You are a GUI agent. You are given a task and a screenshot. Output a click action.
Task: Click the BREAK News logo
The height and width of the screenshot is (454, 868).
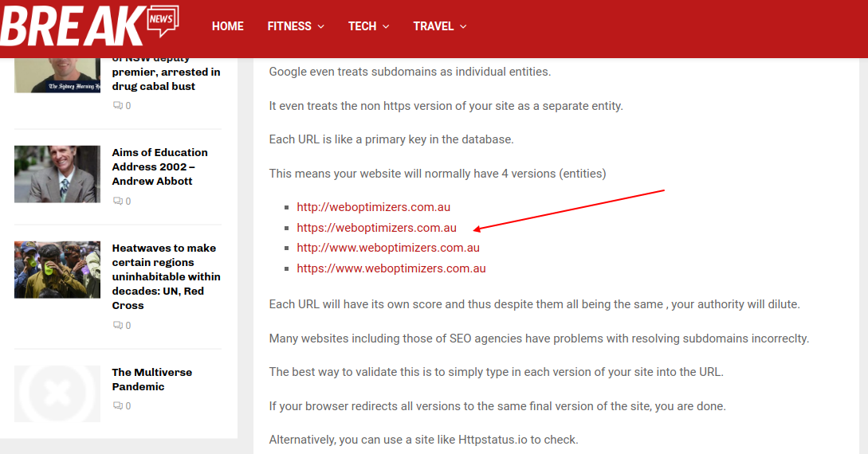(x=89, y=25)
